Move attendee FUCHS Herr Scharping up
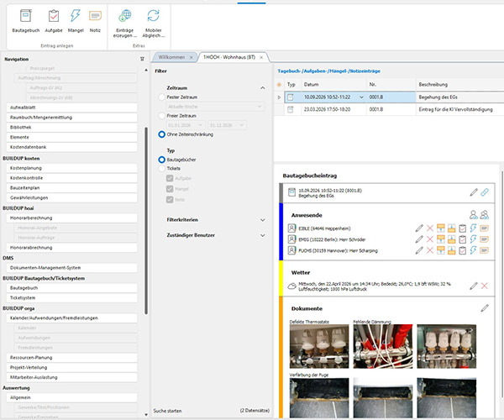The width and height of the screenshot is (504, 420). (441, 250)
